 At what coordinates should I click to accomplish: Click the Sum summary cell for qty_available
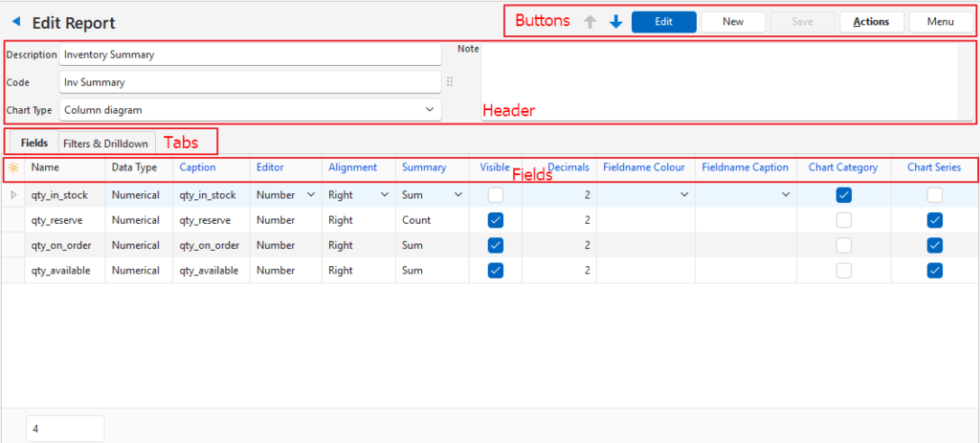tap(433, 270)
